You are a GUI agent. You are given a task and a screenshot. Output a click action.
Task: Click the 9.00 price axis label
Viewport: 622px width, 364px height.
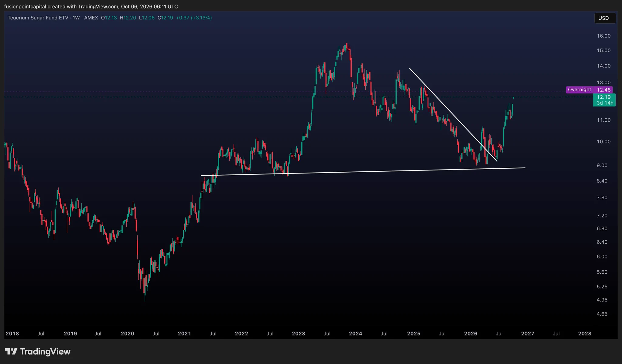point(602,165)
